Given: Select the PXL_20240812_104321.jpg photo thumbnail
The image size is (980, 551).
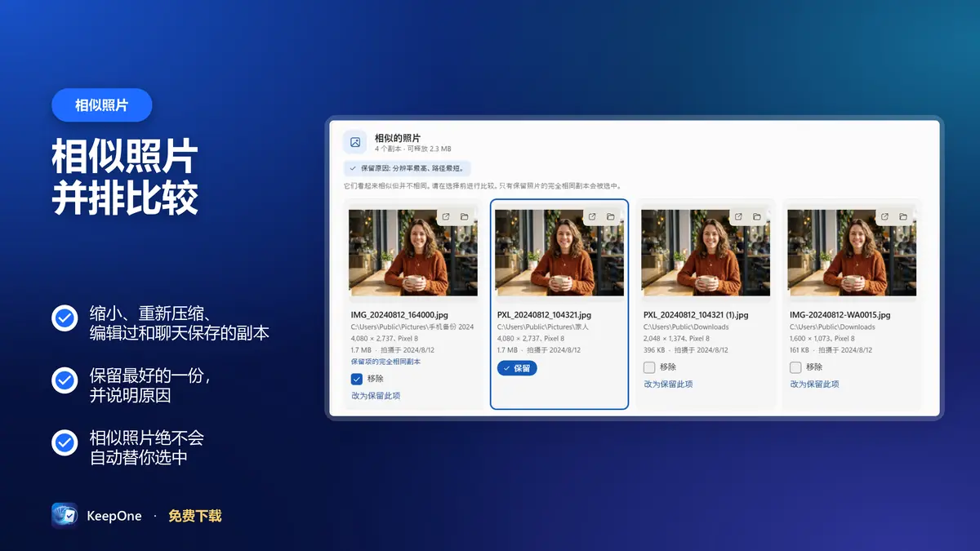Looking at the screenshot, I should (559, 253).
